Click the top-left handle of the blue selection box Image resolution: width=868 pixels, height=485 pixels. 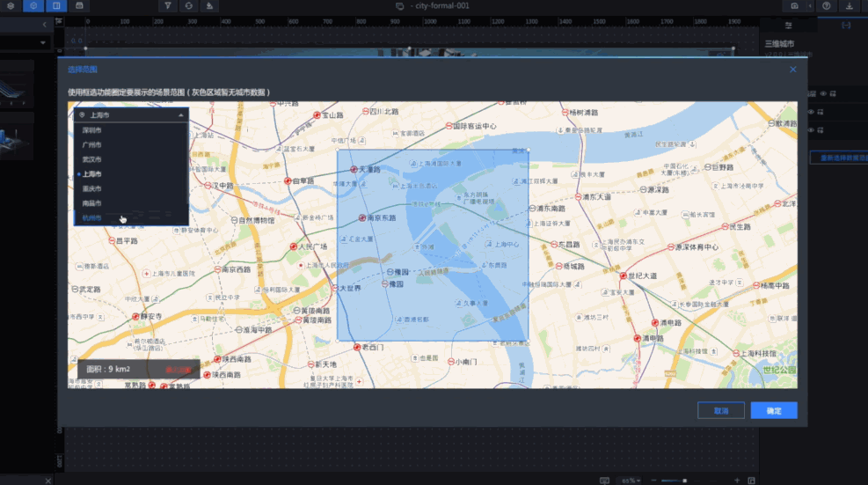point(337,150)
